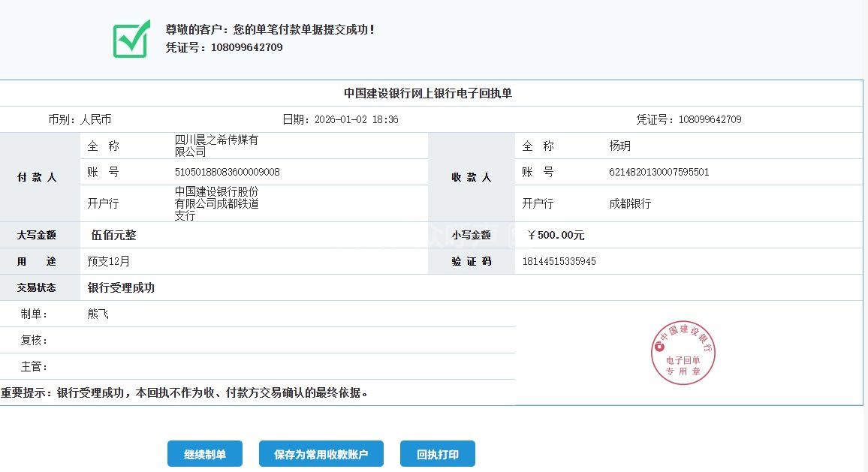Click the amount ￥500.00元

pyautogui.click(x=556, y=235)
